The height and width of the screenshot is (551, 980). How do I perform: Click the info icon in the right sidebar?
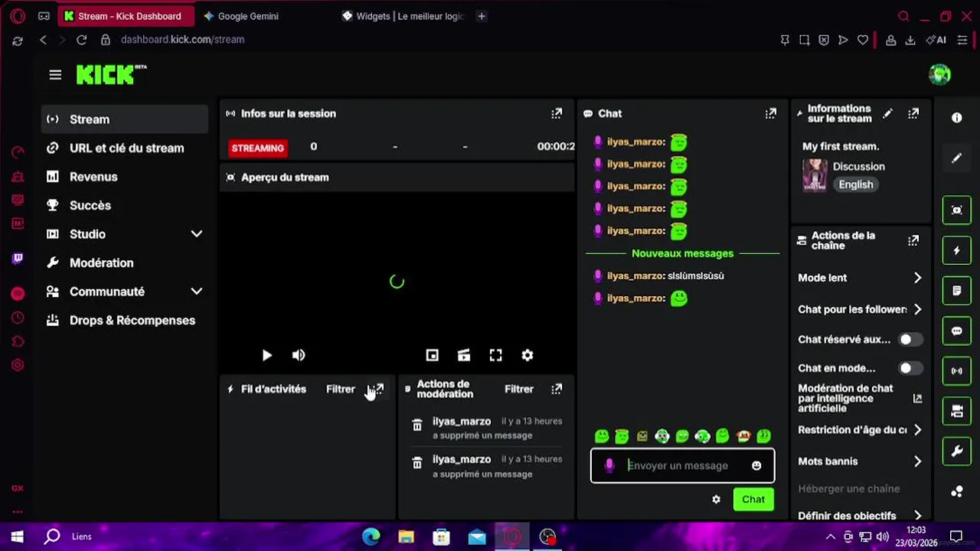(x=957, y=118)
